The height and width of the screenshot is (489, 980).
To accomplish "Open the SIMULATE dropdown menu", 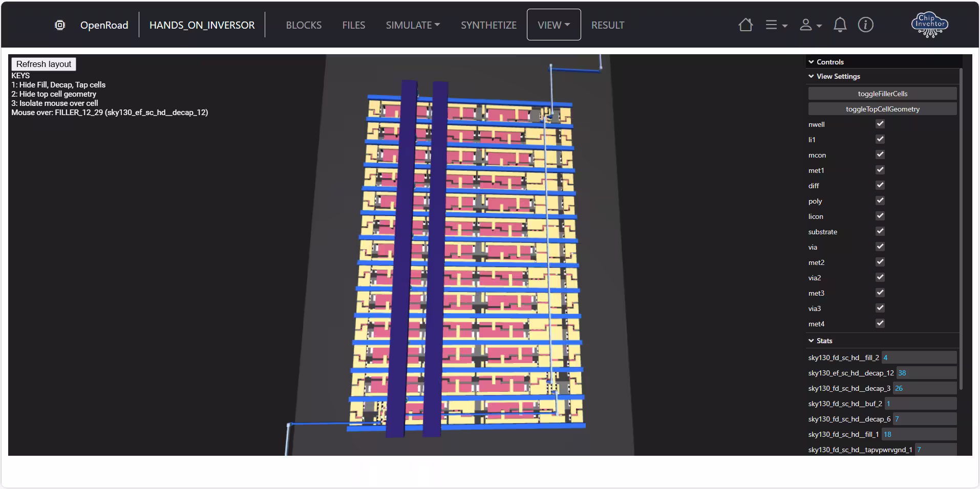I will [413, 25].
